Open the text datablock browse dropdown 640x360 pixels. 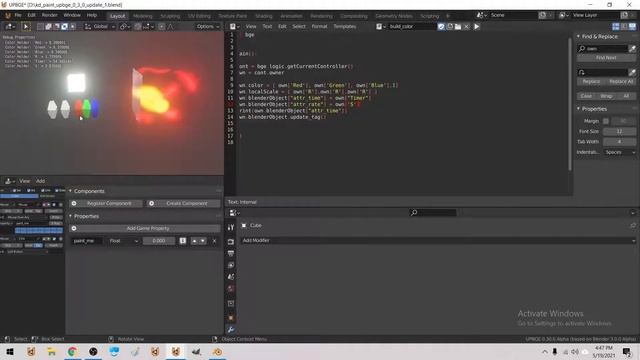tap(380, 27)
